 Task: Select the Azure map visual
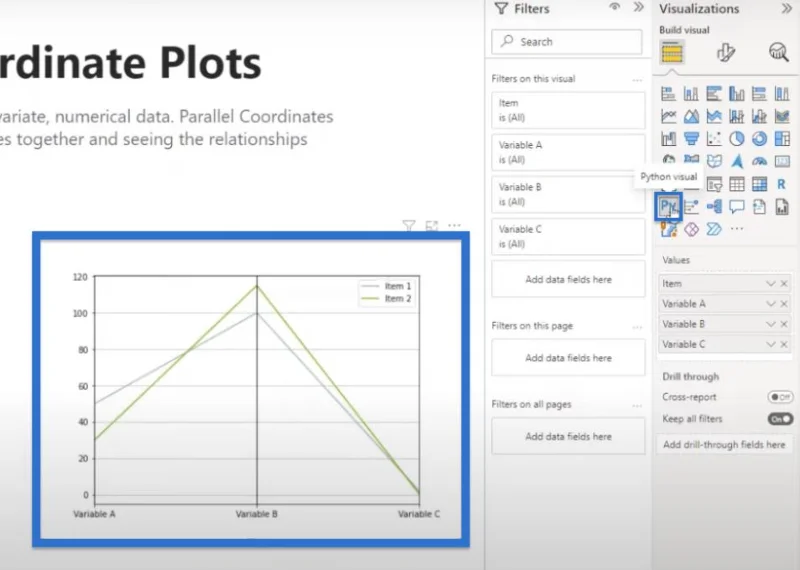737,161
